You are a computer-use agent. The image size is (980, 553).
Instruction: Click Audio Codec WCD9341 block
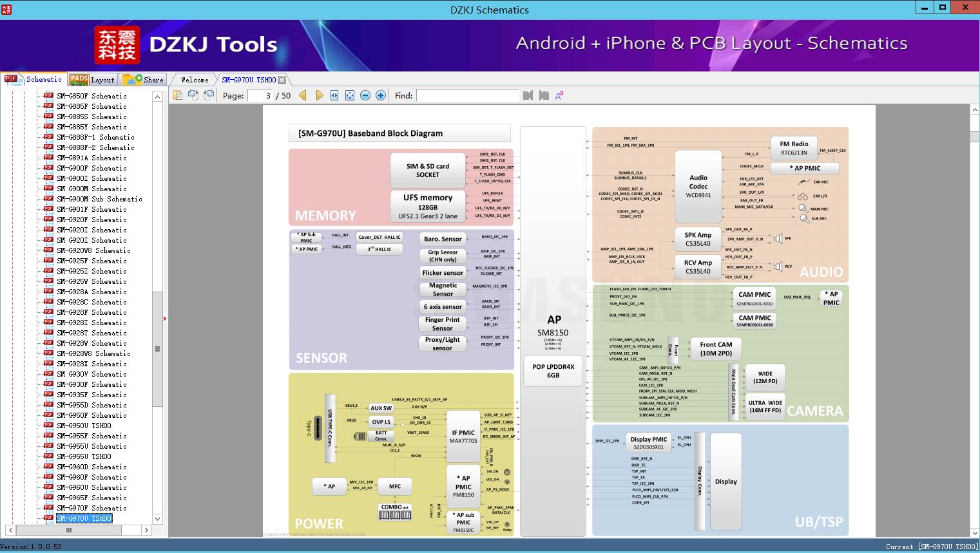[x=698, y=186]
